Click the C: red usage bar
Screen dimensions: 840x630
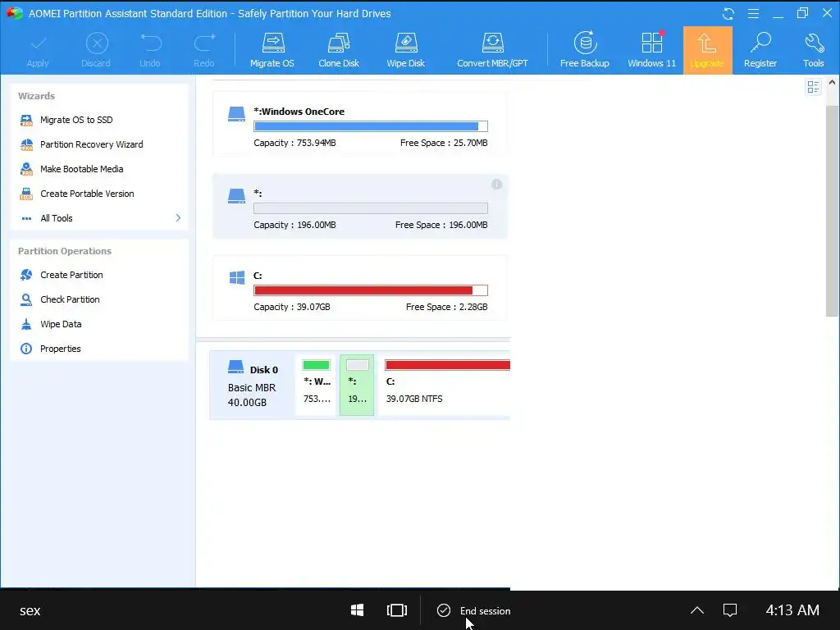(x=371, y=290)
